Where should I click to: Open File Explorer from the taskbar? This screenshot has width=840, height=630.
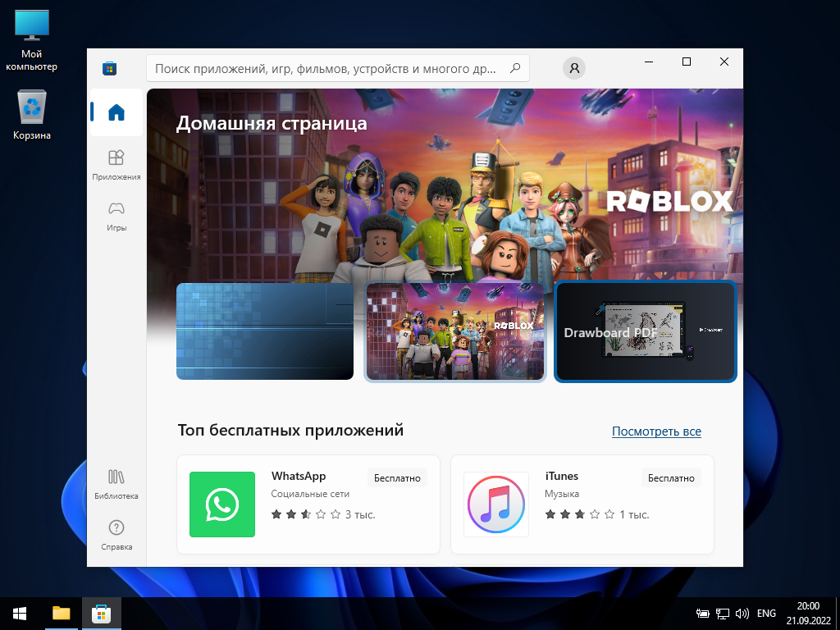(x=62, y=613)
